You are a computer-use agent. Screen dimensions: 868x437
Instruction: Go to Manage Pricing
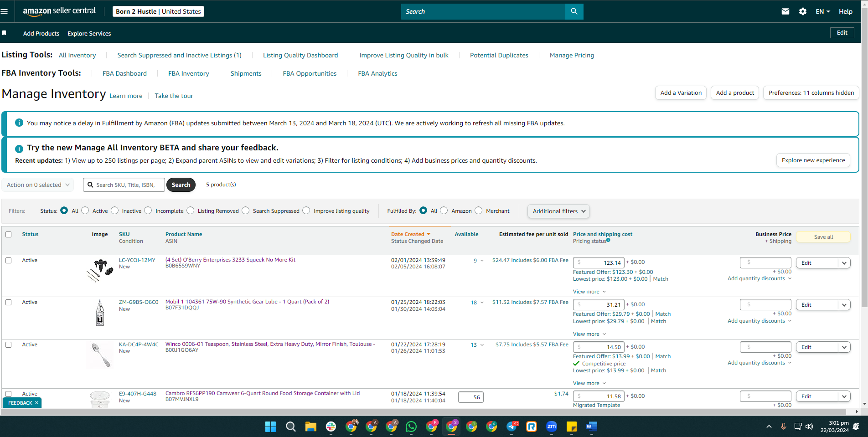(572, 55)
